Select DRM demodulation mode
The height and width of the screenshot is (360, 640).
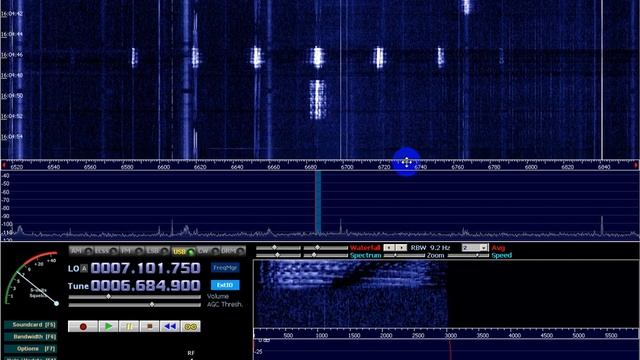pos(233,251)
